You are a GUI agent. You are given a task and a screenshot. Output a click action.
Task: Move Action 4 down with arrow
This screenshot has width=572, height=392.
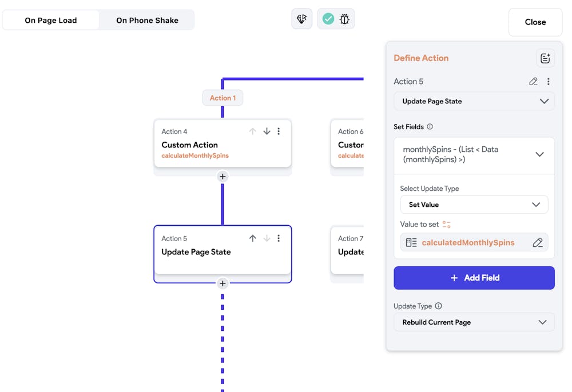267,131
